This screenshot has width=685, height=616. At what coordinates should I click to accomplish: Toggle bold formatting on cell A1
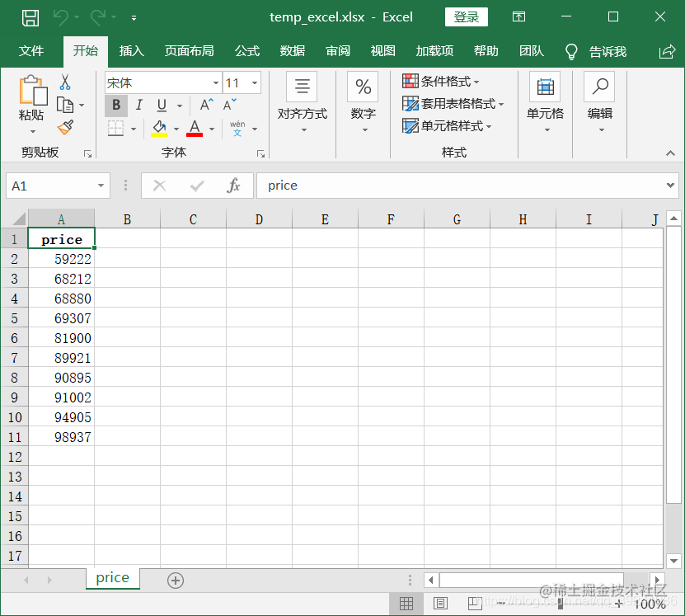(x=115, y=106)
